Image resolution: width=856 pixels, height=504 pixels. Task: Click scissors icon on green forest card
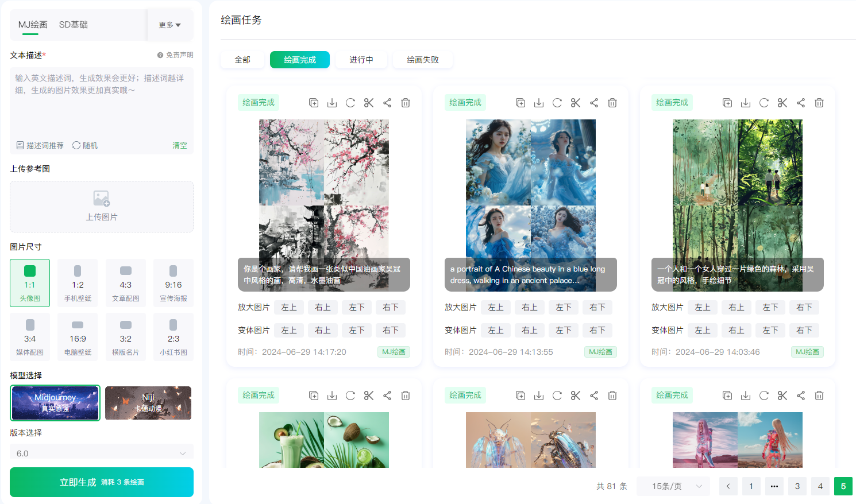(x=782, y=103)
